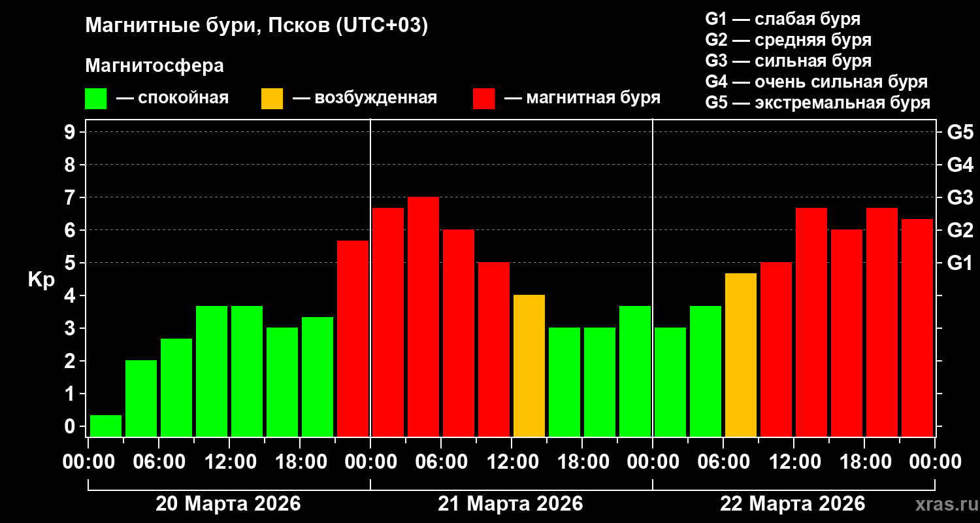Click the 22 Марта 12:00–15:00 red bar
This screenshot has width=980, height=523.
811,322
